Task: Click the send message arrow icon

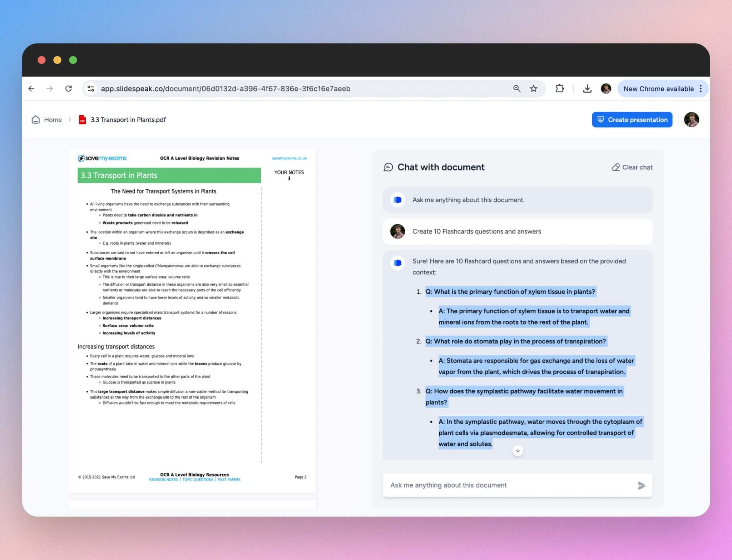Action: [642, 486]
